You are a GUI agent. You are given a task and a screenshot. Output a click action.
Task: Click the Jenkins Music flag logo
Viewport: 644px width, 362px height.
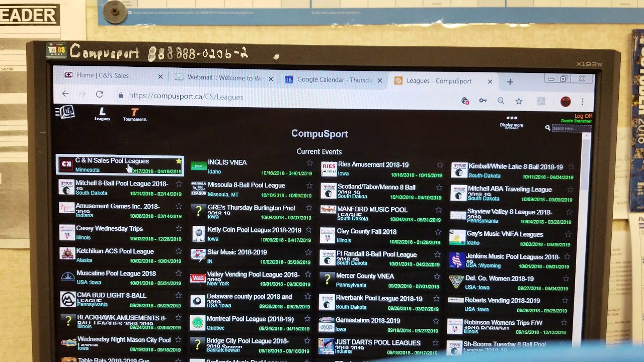pyautogui.click(x=456, y=260)
